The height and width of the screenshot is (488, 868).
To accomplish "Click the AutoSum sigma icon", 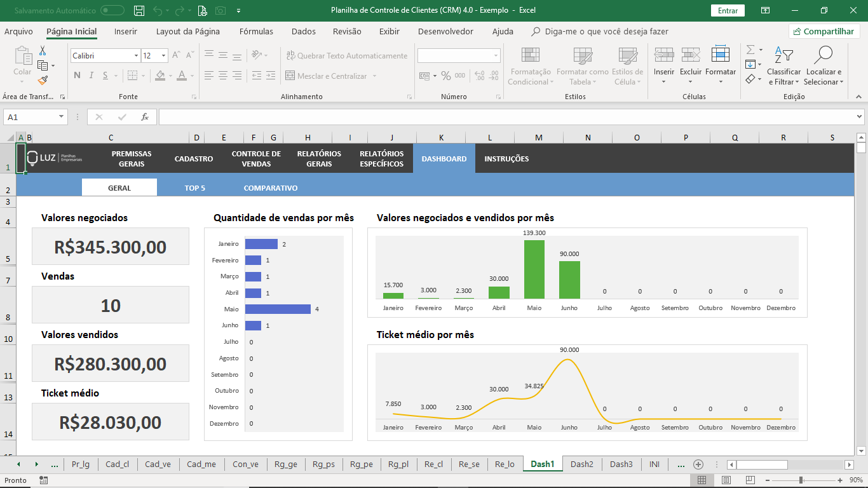I will 750,50.
